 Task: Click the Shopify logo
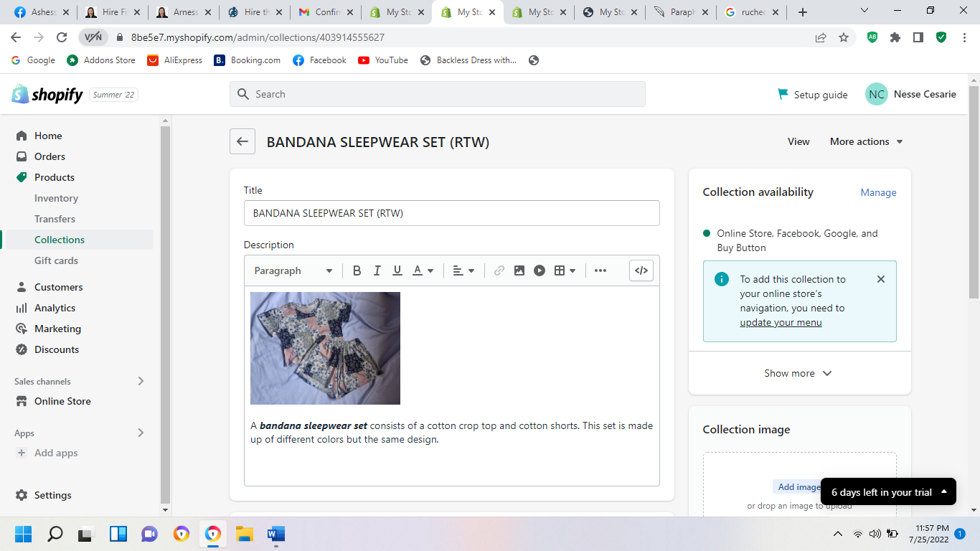click(47, 94)
